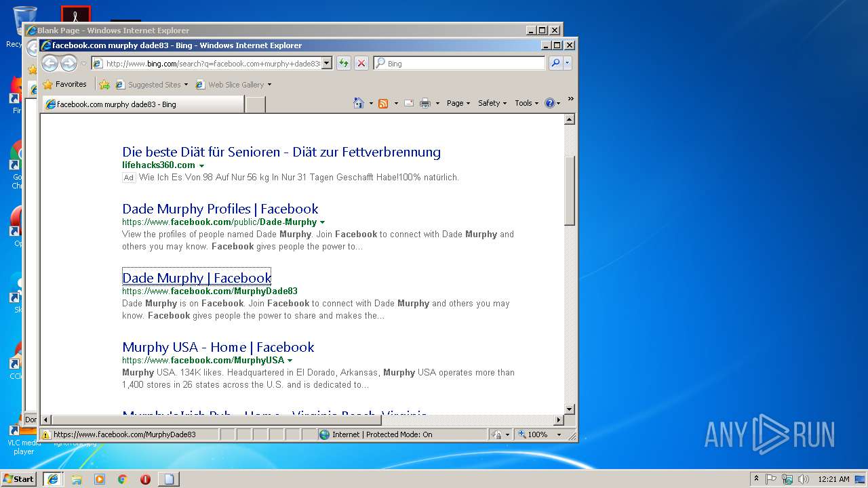The width and height of the screenshot is (868, 488).
Task: Click the facebook.com/MurphyUSA green URL
Action: 203,361
